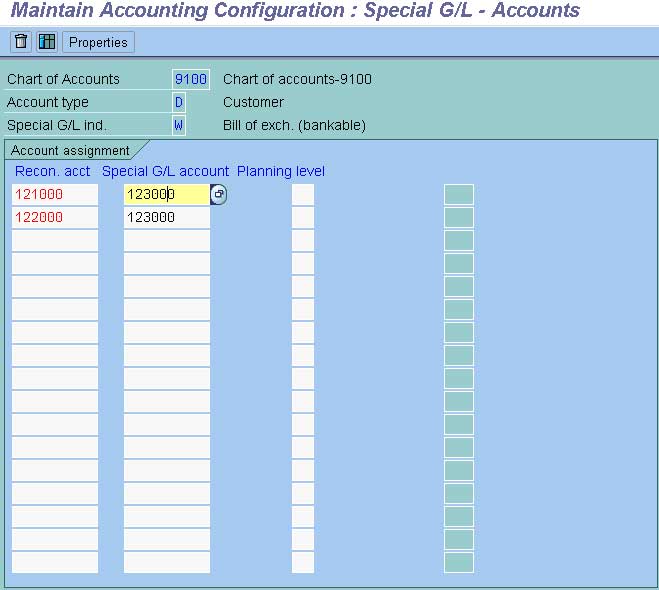Click the green box in second row
The height and width of the screenshot is (590, 659).
[x=459, y=217]
